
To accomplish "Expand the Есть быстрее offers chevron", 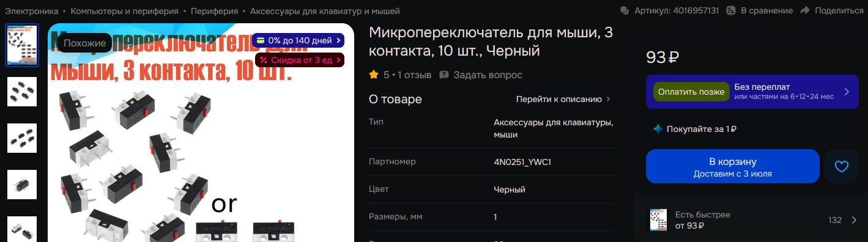I will (x=854, y=220).
